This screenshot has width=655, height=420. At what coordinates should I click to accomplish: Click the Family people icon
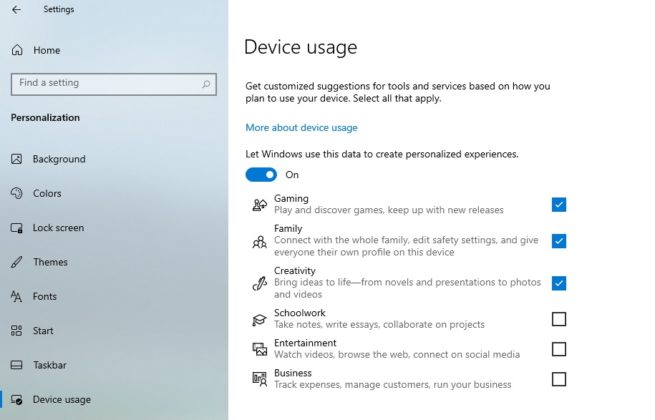(259, 241)
